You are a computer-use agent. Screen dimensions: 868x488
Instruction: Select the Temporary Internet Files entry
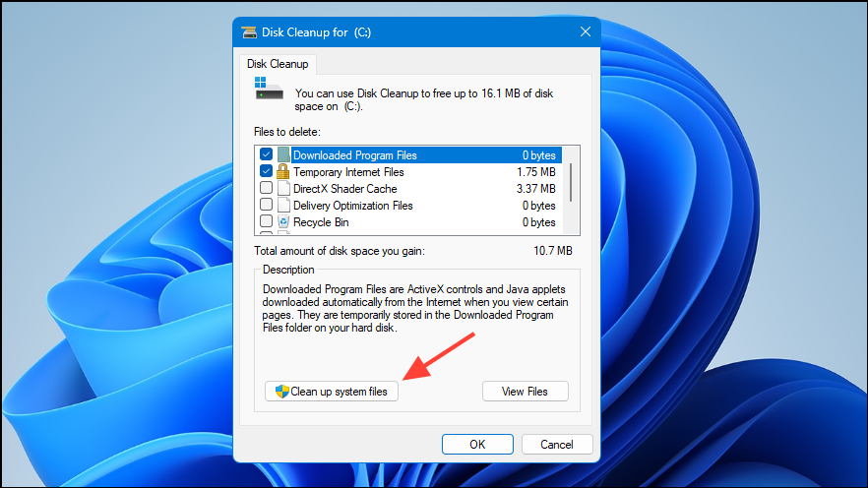pyautogui.click(x=348, y=172)
